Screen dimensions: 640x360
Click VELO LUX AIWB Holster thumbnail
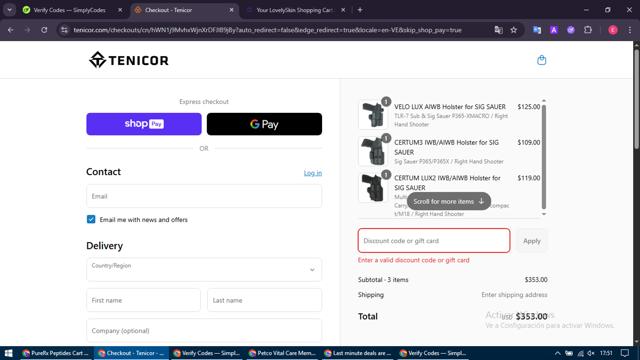(373, 115)
